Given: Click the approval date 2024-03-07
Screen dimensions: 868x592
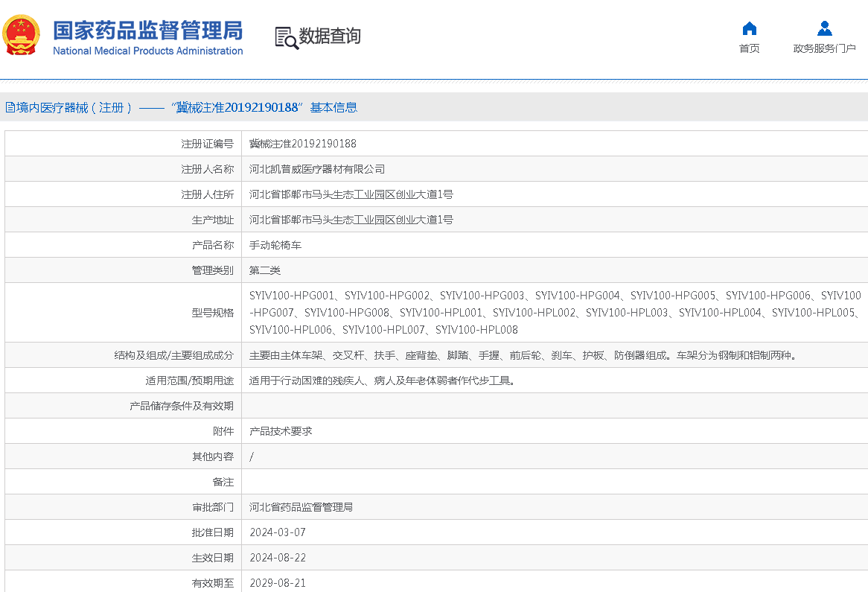Looking at the screenshot, I should [x=278, y=532].
